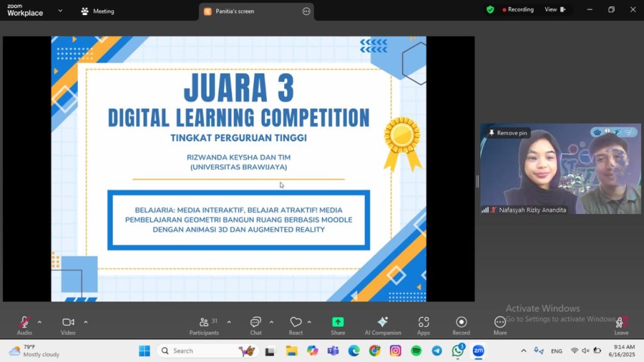
Task: Open the Participants panel
Action: click(x=204, y=323)
